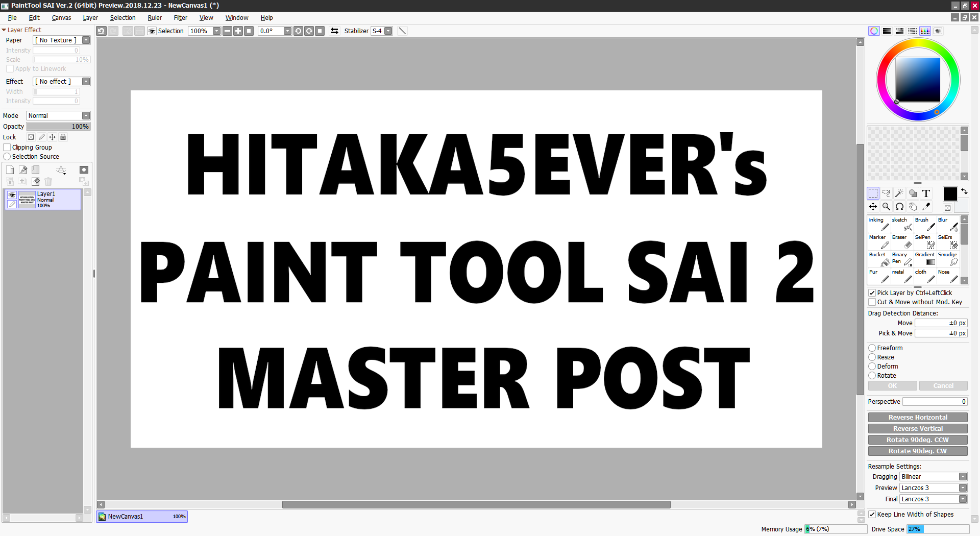Select the Lasso tool
980x536 pixels.
coord(887,193)
